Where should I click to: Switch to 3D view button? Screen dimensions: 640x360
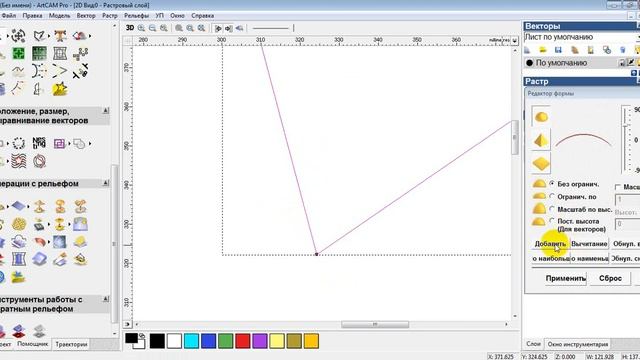click(x=130, y=28)
